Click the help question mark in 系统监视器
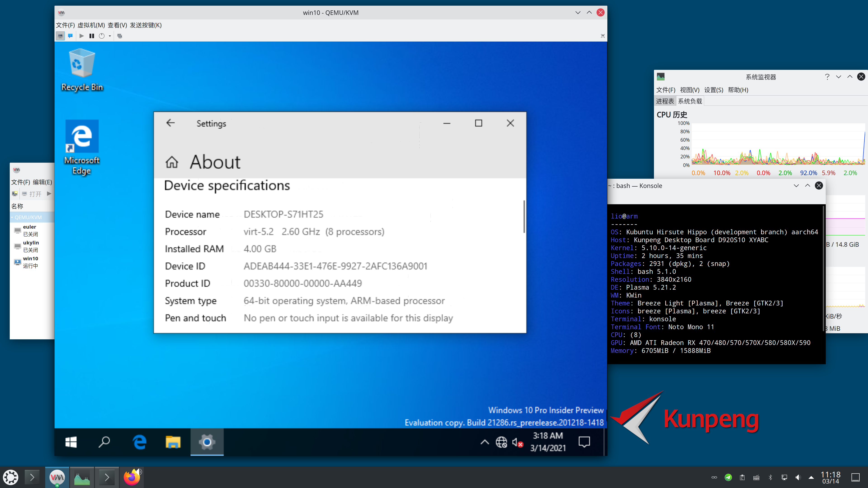 click(x=827, y=77)
